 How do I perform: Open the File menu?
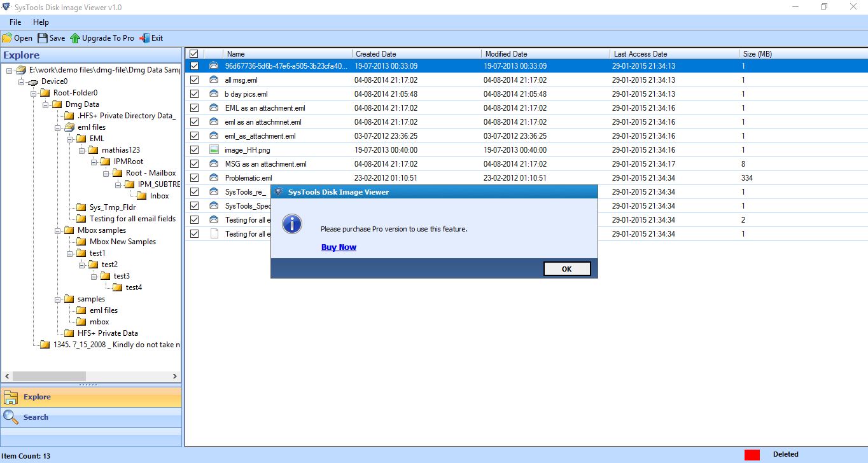pos(15,22)
